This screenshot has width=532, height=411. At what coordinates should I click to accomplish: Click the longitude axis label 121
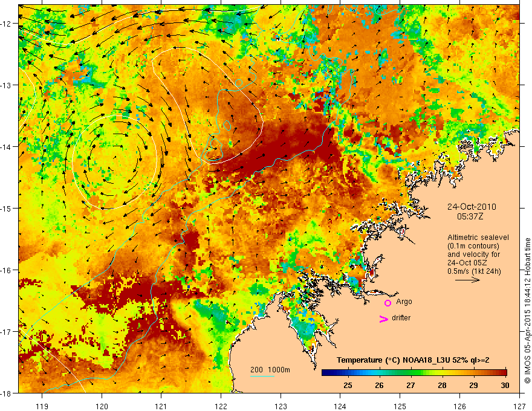pos(161,406)
